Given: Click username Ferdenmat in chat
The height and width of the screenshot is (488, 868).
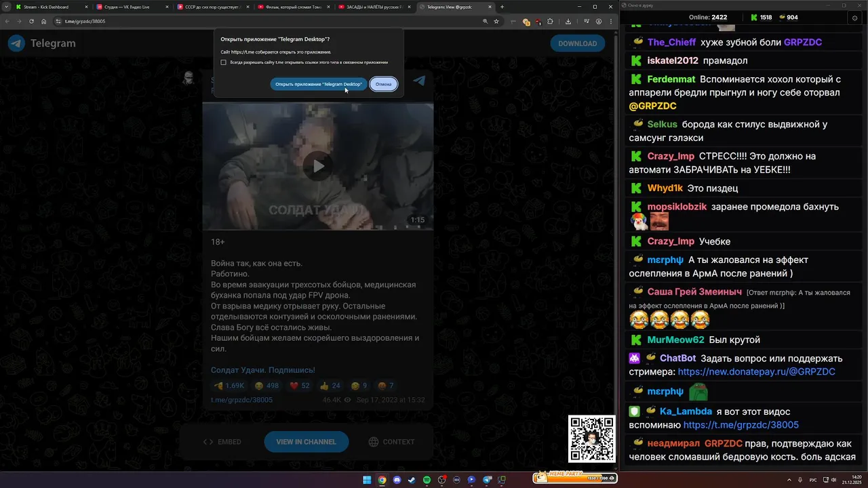Looking at the screenshot, I should click(x=671, y=79).
